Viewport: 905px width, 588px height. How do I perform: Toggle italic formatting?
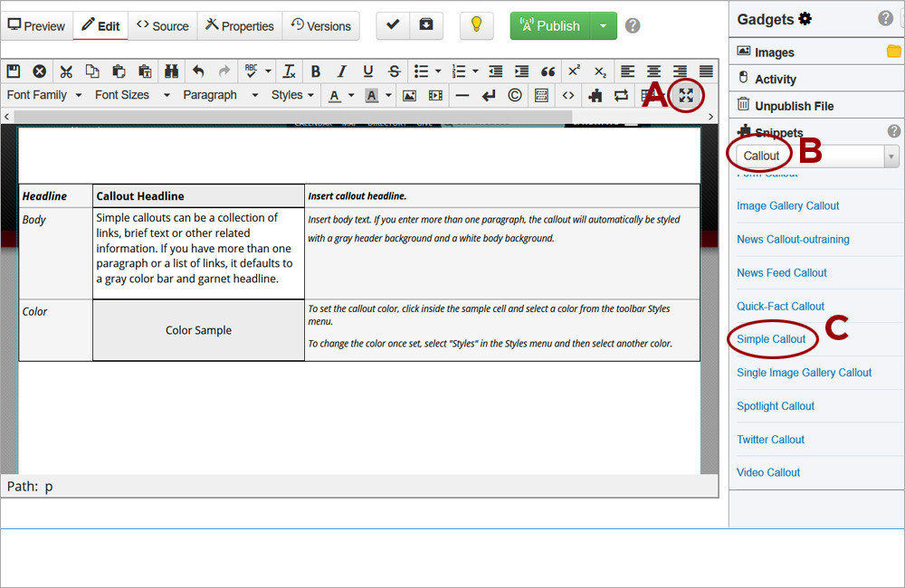point(341,71)
